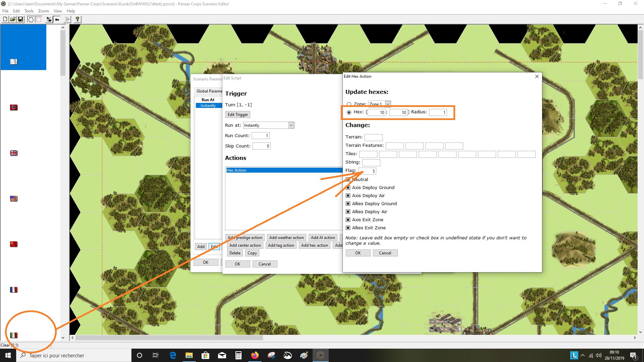
Task: Open the File menu
Action: pyautogui.click(x=5, y=11)
